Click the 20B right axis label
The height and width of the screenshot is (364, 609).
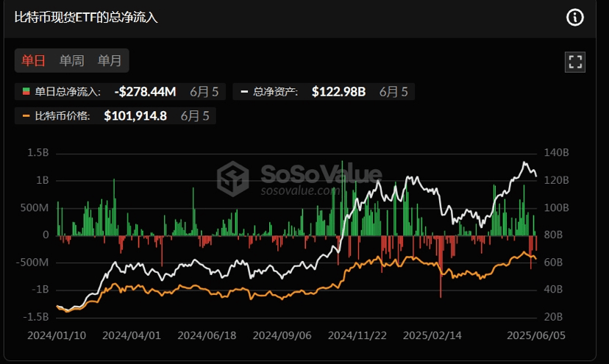pyautogui.click(x=553, y=317)
